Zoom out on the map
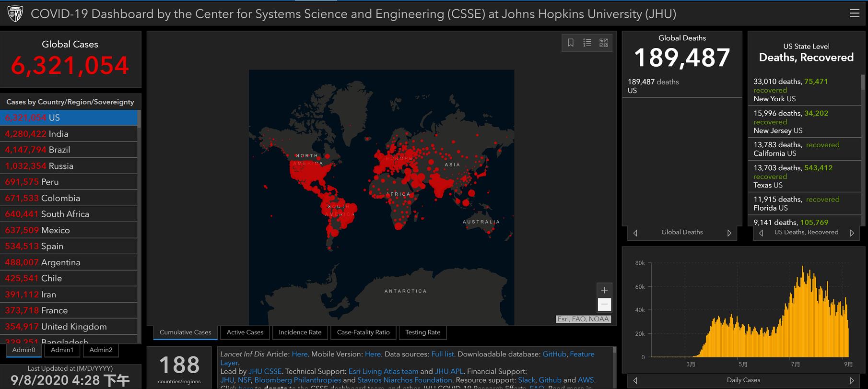Image resolution: width=868 pixels, height=389 pixels. pyautogui.click(x=604, y=305)
